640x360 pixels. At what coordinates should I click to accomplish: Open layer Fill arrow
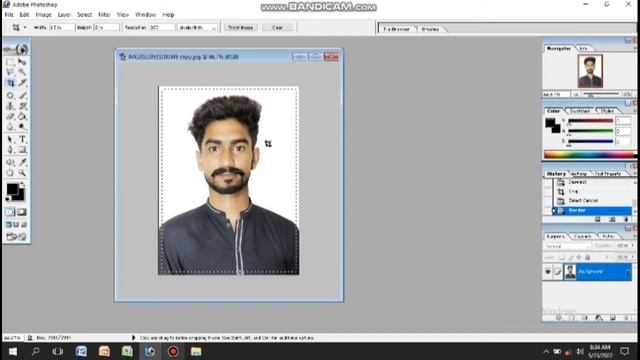pyautogui.click(x=632, y=258)
